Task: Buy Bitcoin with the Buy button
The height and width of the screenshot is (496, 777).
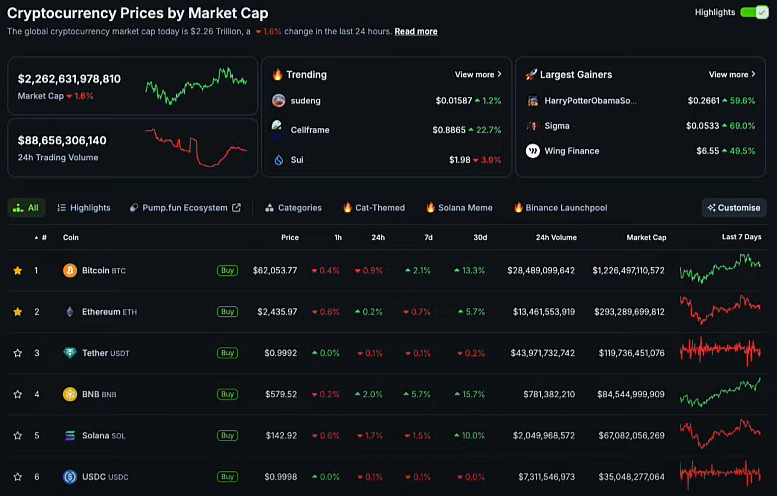Action: click(x=227, y=271)
